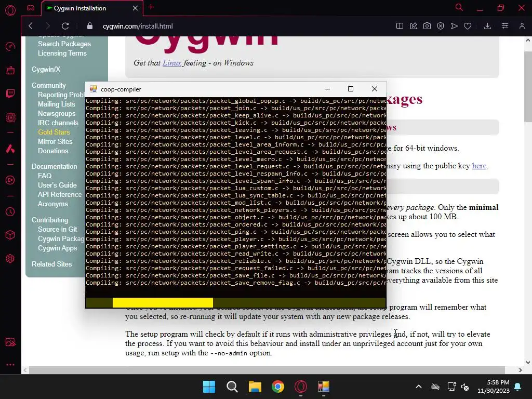Open the chip-shaped sidebar icon below Twitch
532x399 pixels.
pos(10,117)
